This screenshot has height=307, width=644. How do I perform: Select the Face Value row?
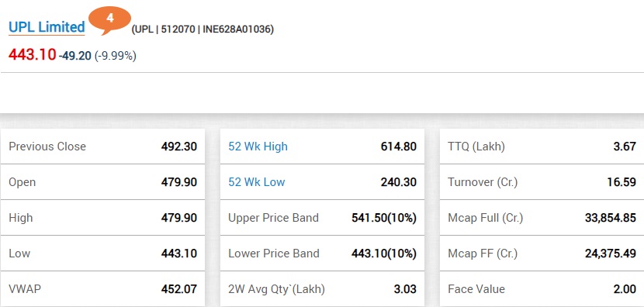tap(542, 289)
